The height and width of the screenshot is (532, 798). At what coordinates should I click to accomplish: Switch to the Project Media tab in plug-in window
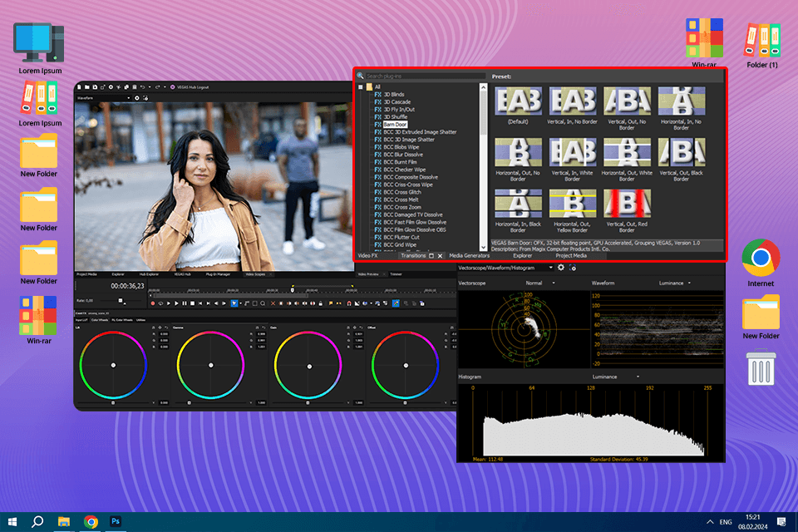[x=571, y=255]
